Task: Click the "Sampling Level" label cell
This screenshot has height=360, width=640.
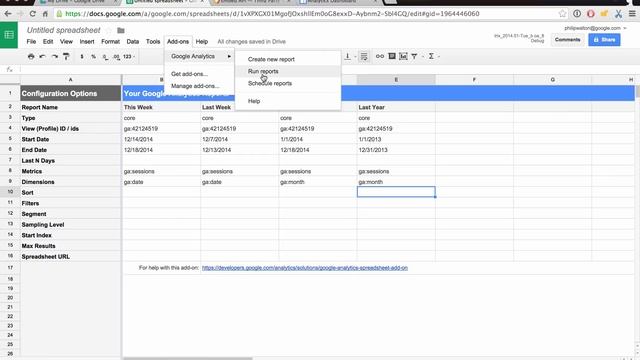Action: (71, 224)
